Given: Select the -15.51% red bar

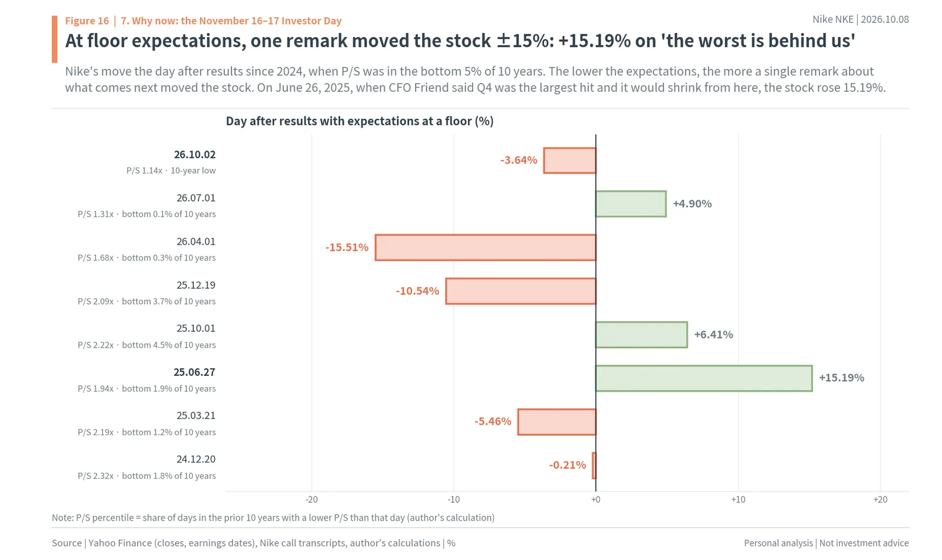Looking at the screenshot, I should pyautogui.click(x=485, y=248).
